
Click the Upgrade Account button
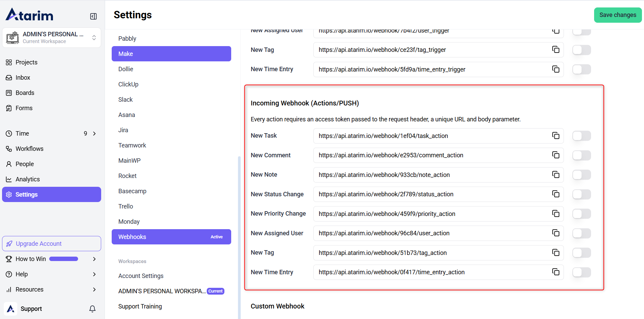52,244
